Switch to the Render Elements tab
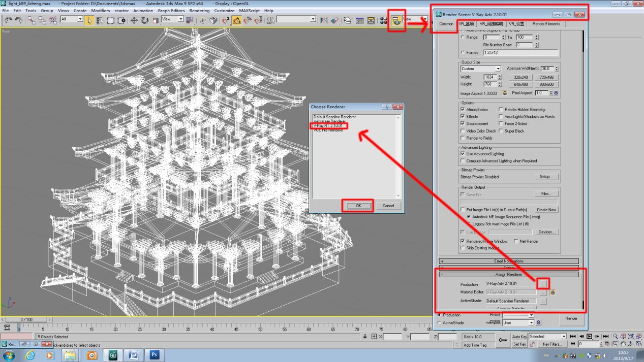644x362 pixels. click(x=546, y=24)
